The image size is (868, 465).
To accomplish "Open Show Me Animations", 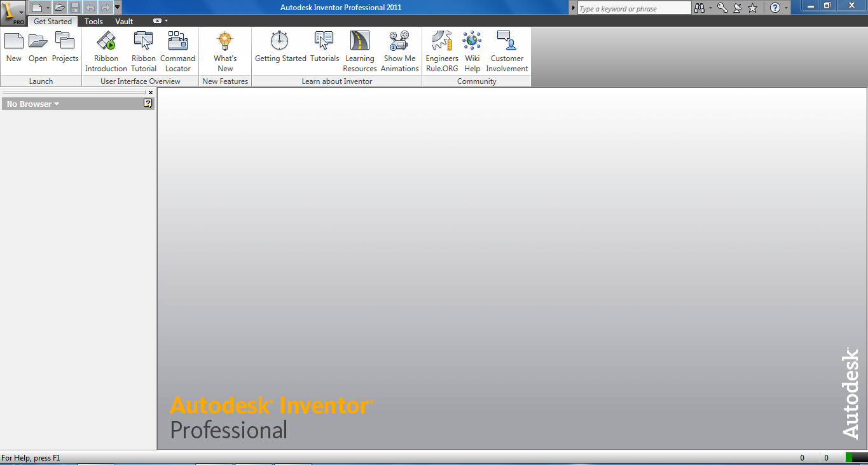I will tap(399, 52).
